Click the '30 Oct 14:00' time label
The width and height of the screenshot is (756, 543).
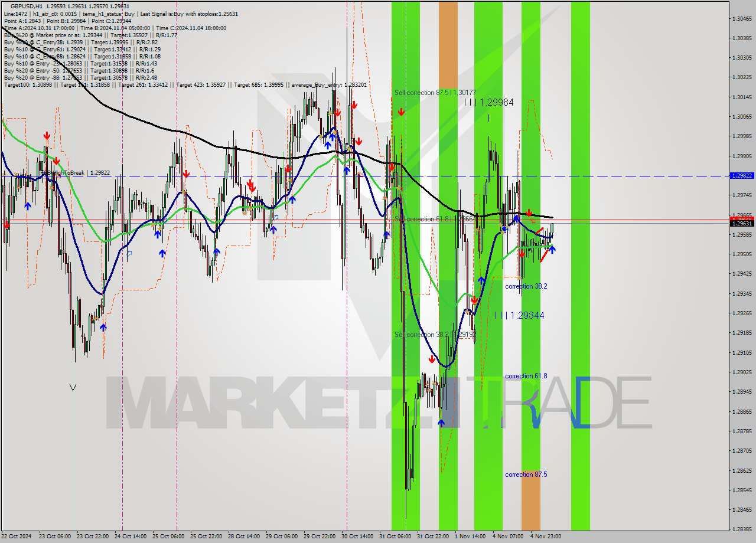click(x=356, y=537)
